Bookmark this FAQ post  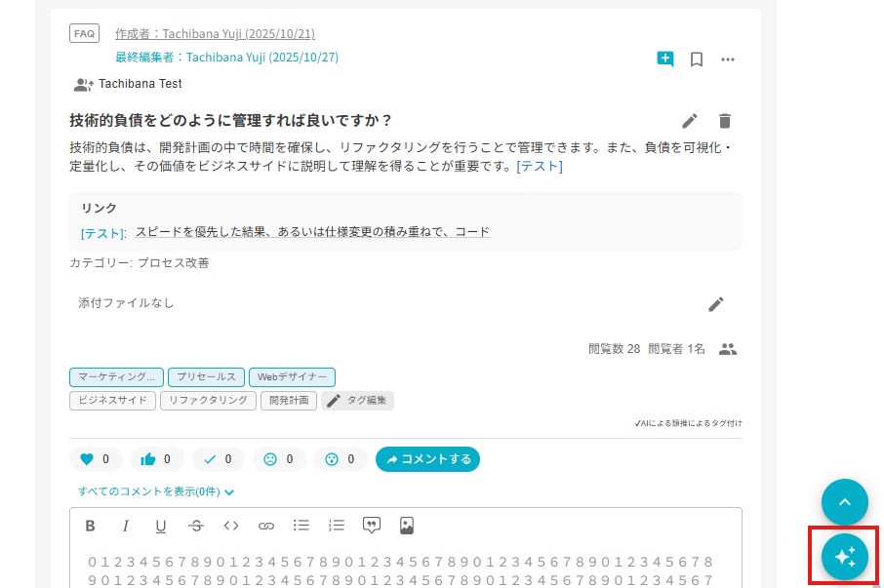coord(697,59)
